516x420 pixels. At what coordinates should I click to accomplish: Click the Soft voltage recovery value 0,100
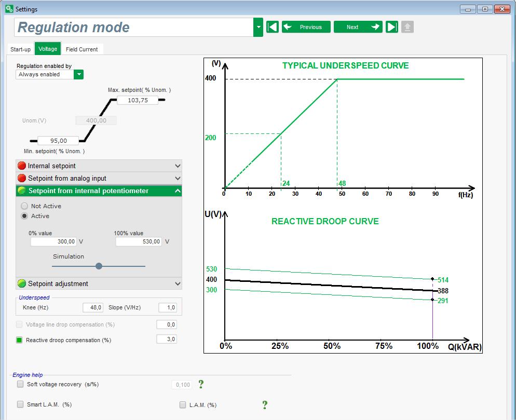click(182, 385)
